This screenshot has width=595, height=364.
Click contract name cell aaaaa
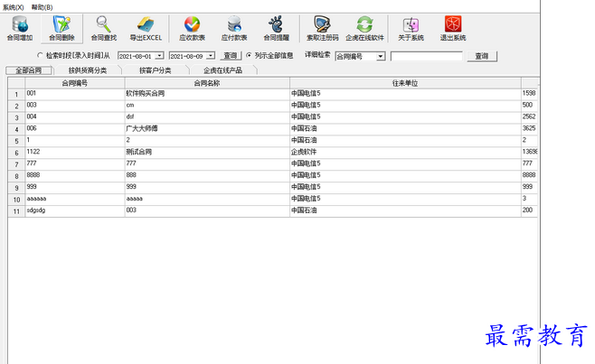click(x=207, y=200)
